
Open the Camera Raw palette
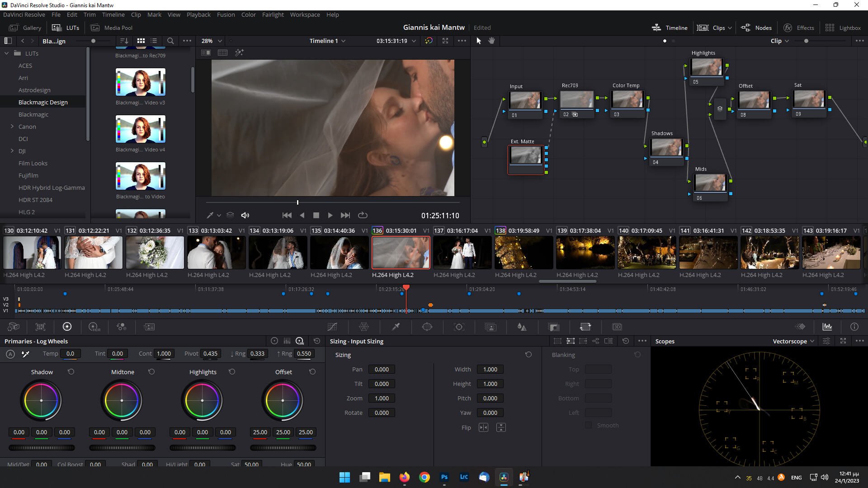(x=14, y=327)
